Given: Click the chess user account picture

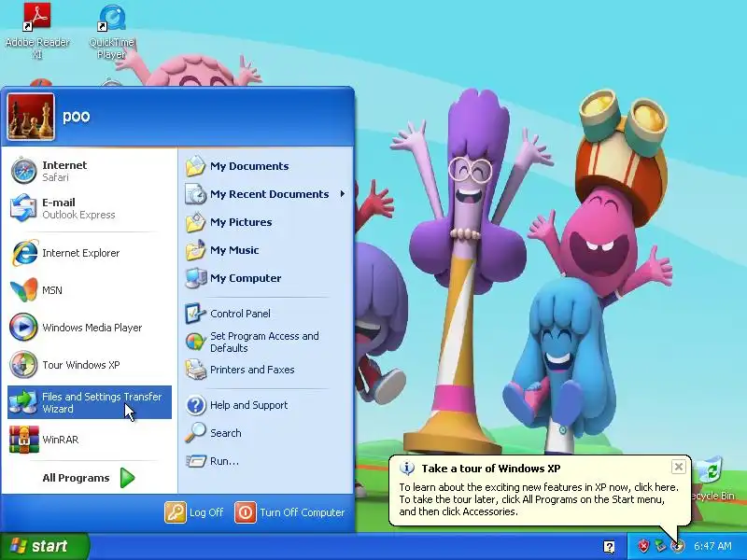Looking at the screenshot, I should pyautogui.click(x=31, y=117).
